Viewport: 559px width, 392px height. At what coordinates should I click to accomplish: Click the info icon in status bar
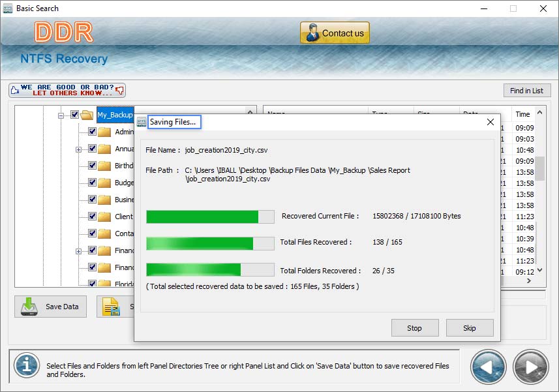(27, 366)
